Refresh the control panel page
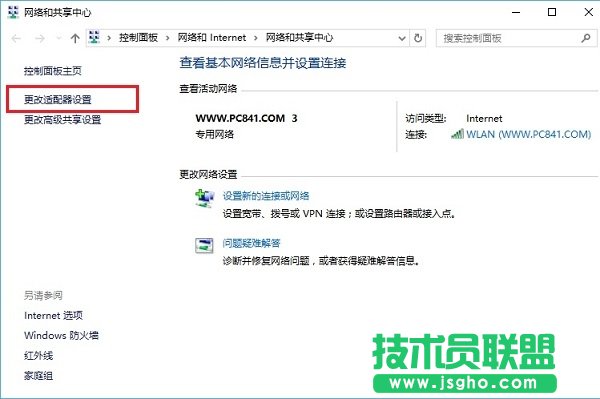 pos(418,38)
